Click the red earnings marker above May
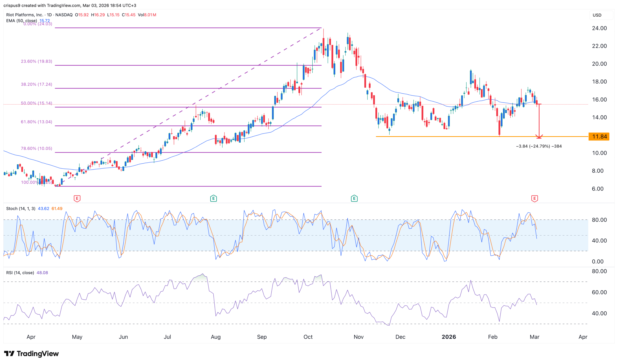 click(x=77, y=198)
